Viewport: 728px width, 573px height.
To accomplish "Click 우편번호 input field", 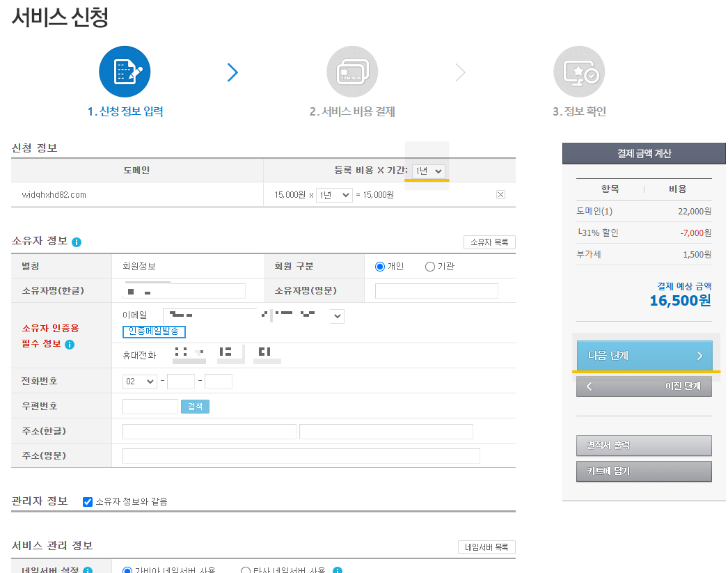I will pos(150,407).
